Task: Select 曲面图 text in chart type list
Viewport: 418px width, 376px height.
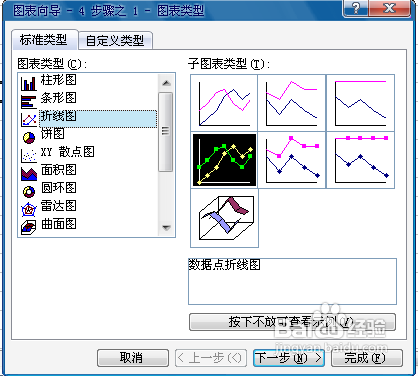Action: click(58, 224)
